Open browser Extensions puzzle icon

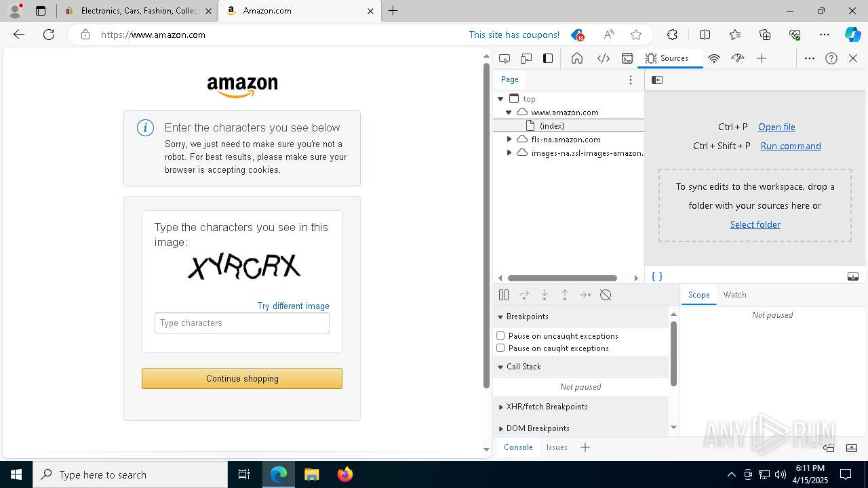click(672, 35)
